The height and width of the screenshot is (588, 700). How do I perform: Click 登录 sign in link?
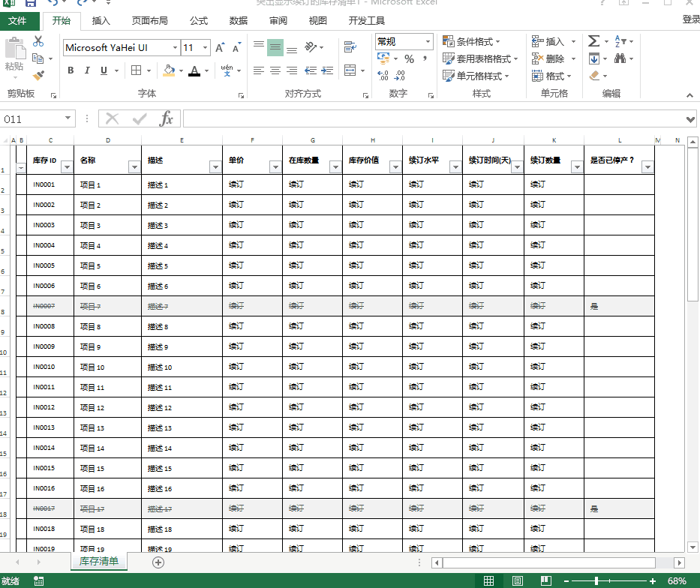[x=691, y=19]
